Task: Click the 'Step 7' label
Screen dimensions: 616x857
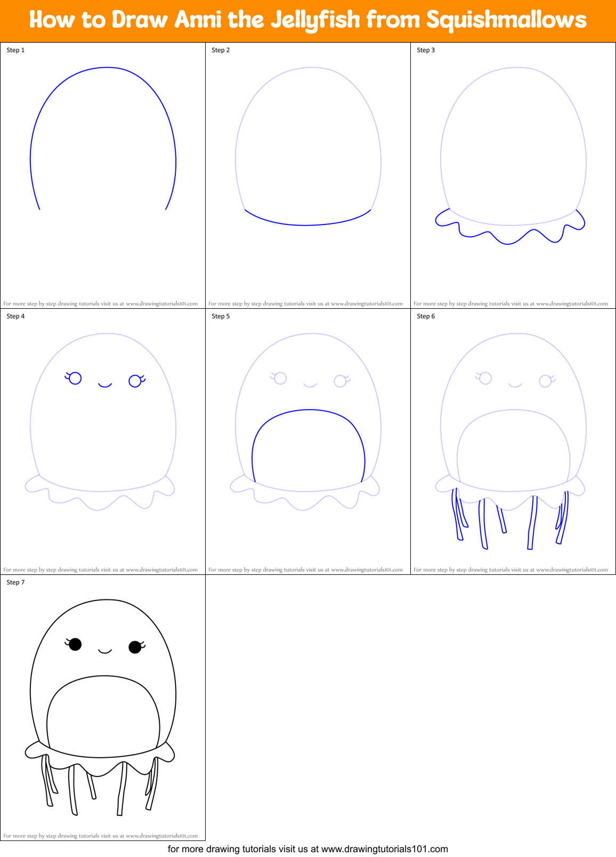Action: pos(15,582)
